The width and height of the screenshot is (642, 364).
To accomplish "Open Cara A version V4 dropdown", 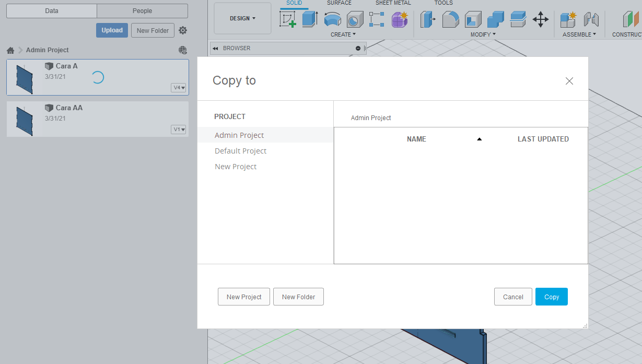I will (179, 88).
